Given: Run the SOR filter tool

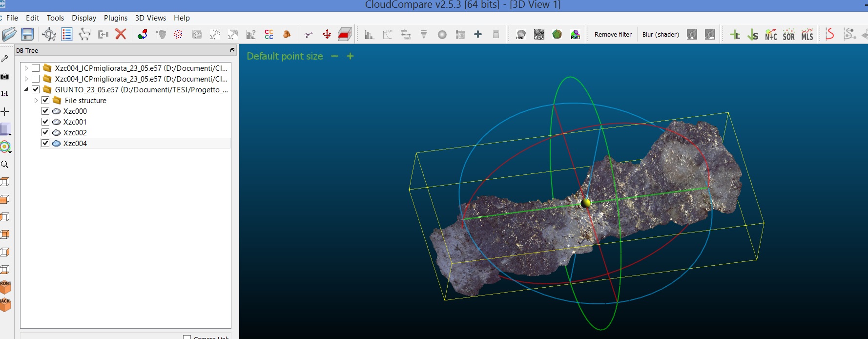Looking at the screenshot, I should pyautogui.click(x=788, y=35).
